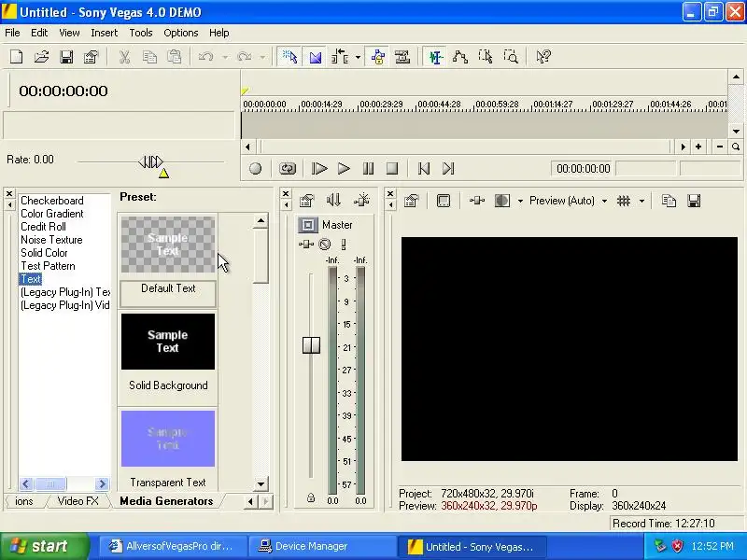Select Noise Texture generator
Viewport: 747px width, 560px height.
51,240
